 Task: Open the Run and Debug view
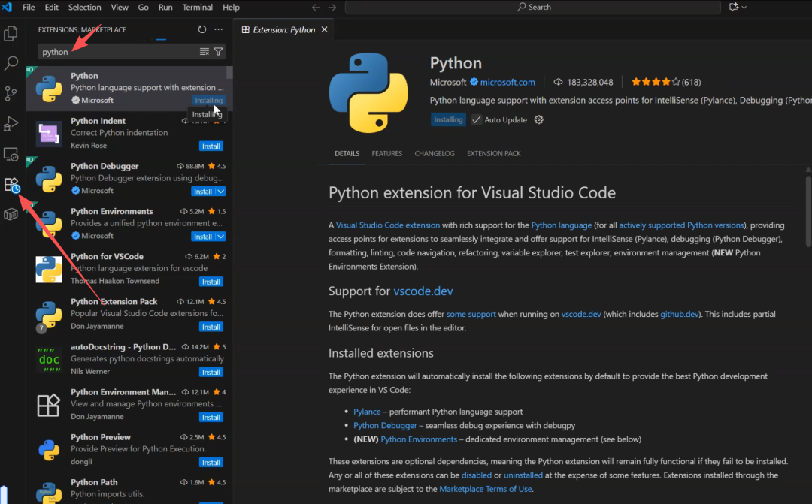[x=11, y=124]
